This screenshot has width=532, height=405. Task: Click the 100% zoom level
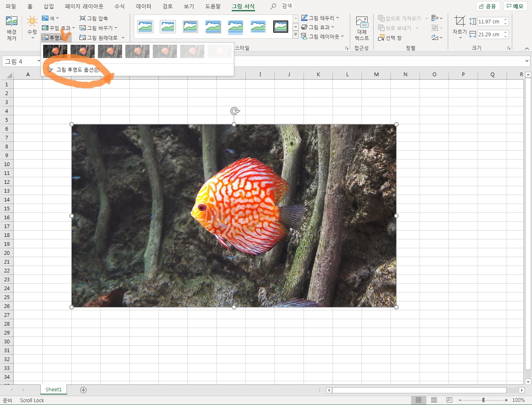coord(519,400)
